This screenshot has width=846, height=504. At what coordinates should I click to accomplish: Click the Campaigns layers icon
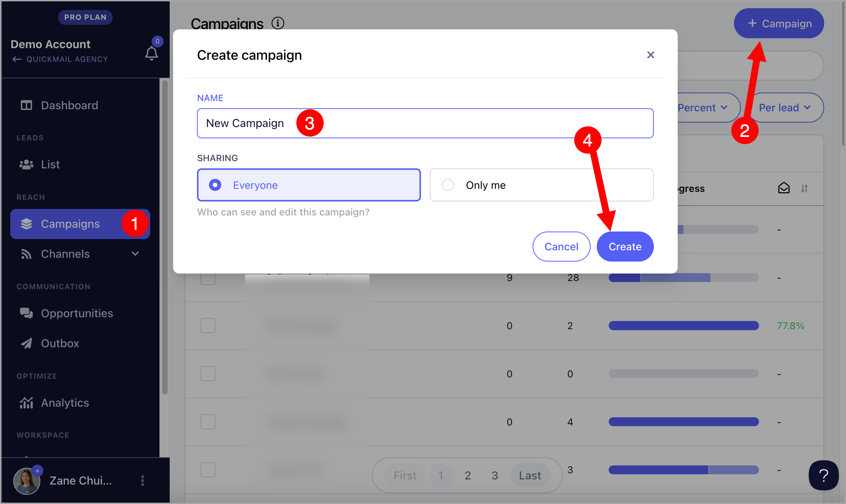tap(26, 224)
